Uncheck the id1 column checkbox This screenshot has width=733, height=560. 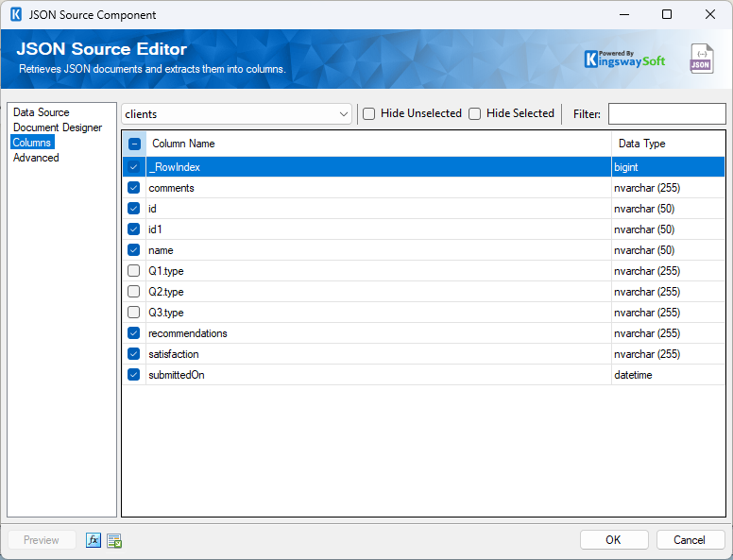(x=134, y=229)
